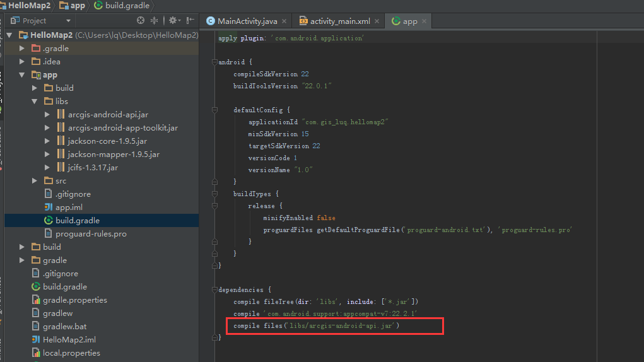Screen dimensions: 644x362
Task: Select the libs folder icon
Action: click(x=49, y=102)
